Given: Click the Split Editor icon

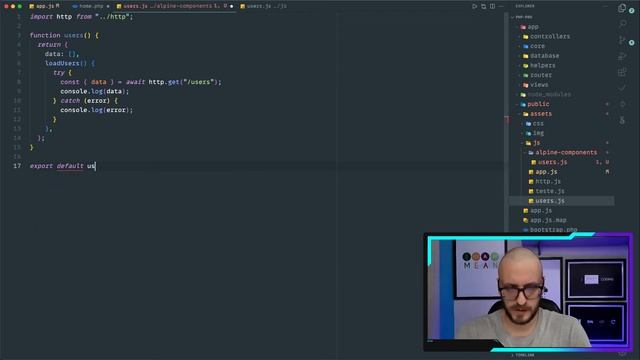Looking at the screenshot, I should (x=492, y=6).
